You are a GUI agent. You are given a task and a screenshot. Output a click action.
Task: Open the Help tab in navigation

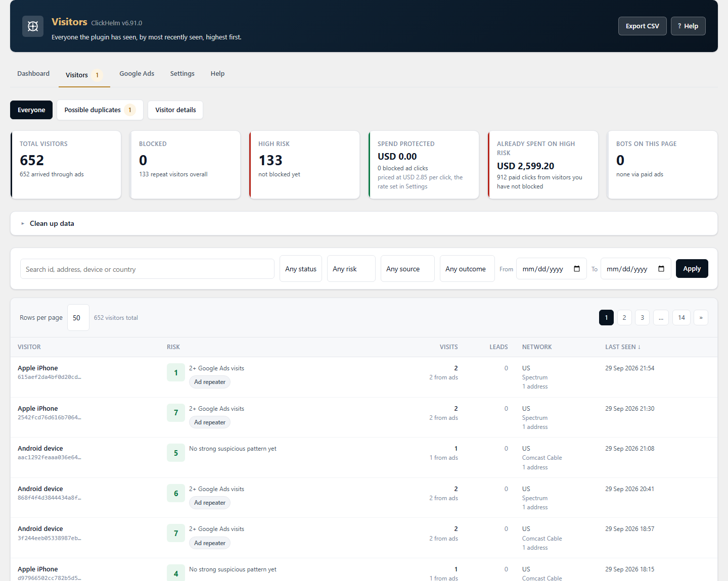218,74
